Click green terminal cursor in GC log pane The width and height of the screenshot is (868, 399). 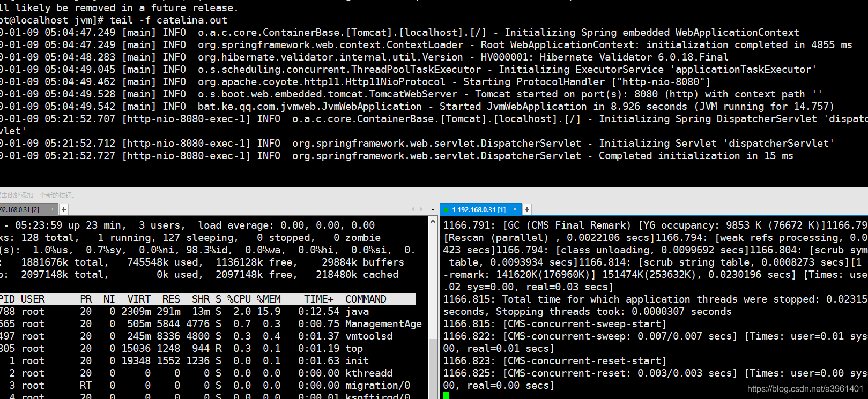[x=446, y=395]
